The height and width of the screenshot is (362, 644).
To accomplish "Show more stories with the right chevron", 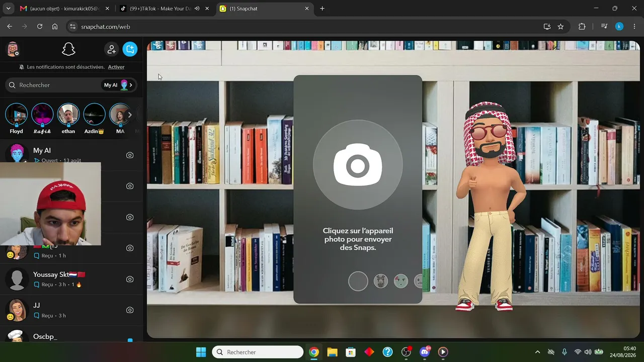I will coord(130,115).
